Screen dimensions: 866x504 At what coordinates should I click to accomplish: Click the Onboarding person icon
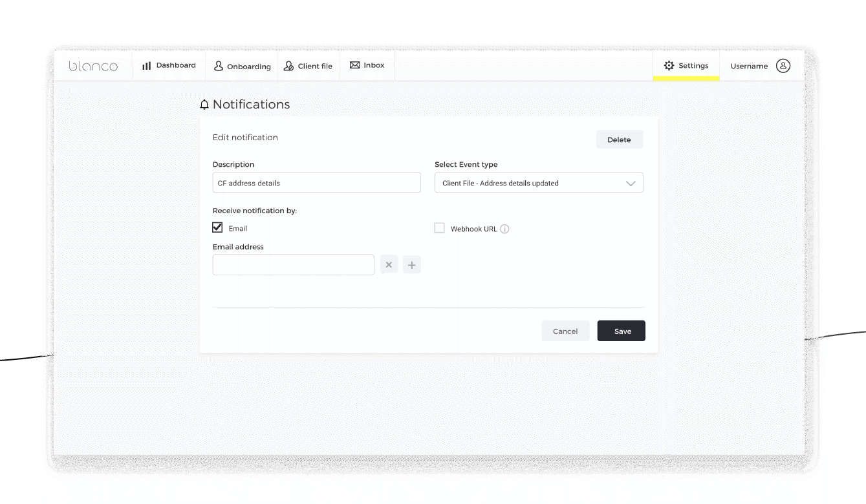219,66
